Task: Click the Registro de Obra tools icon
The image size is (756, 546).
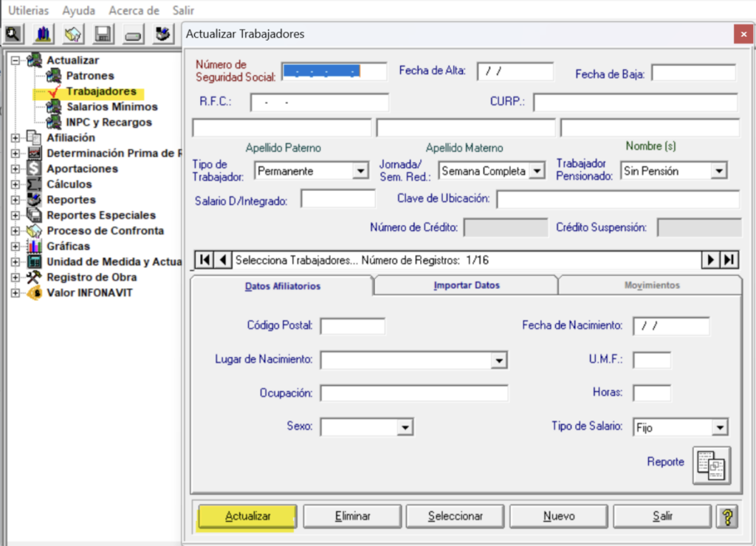Action: [34, 277]
